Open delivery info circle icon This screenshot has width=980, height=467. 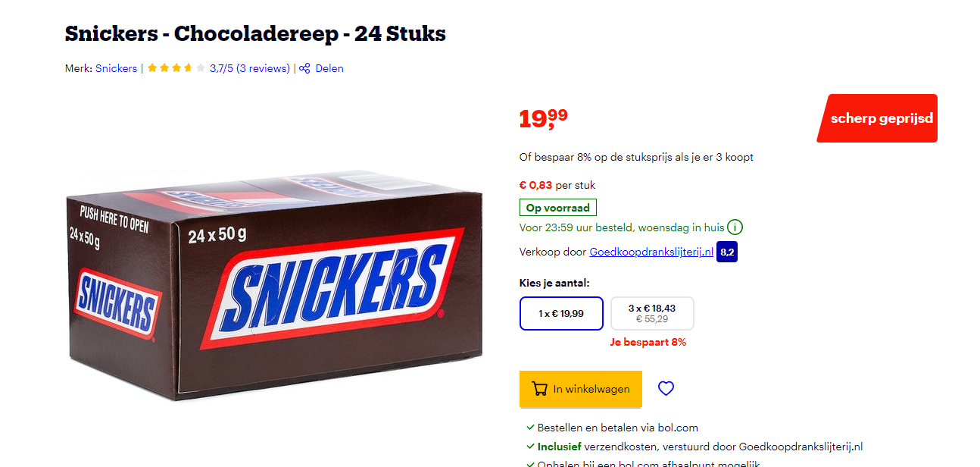[735, 227]
